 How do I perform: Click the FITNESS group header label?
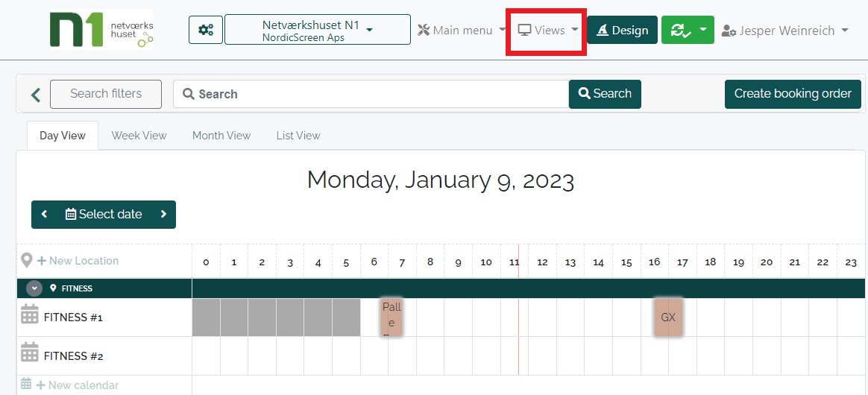77,288
